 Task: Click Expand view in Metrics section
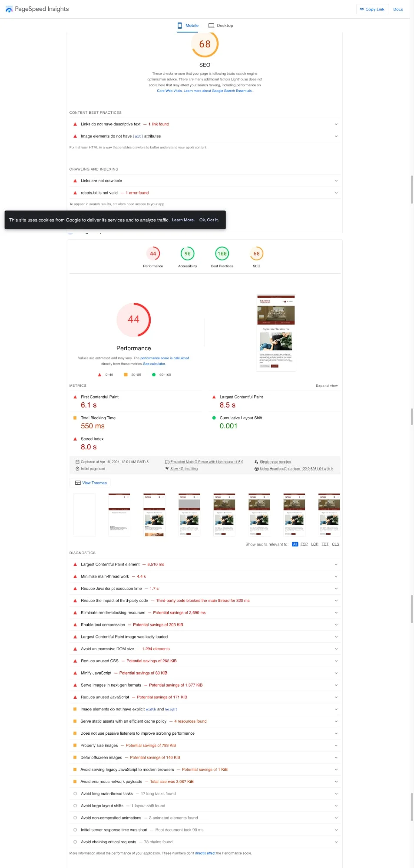click(x=327, y=385)
